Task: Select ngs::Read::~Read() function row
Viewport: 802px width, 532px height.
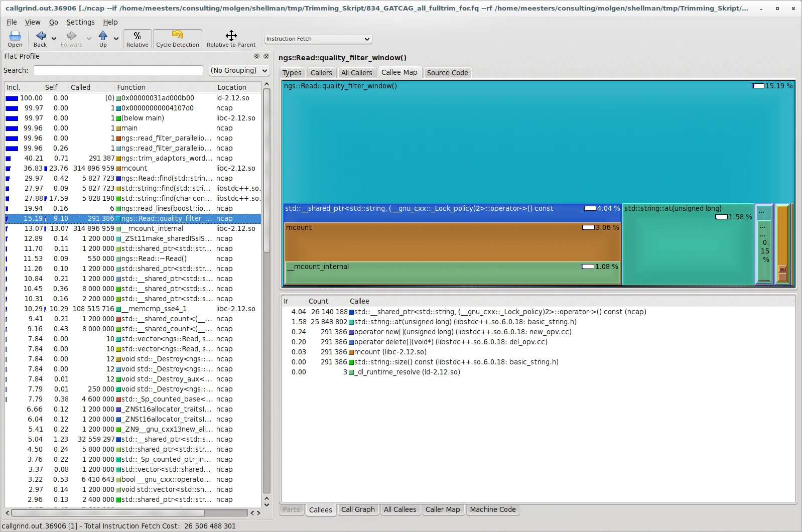Action: (133, 258)
